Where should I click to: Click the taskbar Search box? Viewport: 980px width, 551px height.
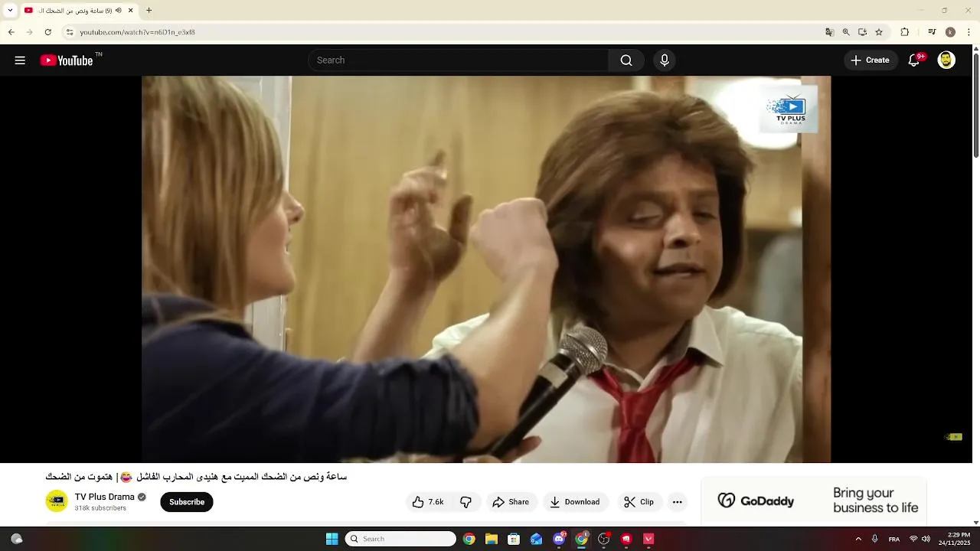(x=400, y=539)
